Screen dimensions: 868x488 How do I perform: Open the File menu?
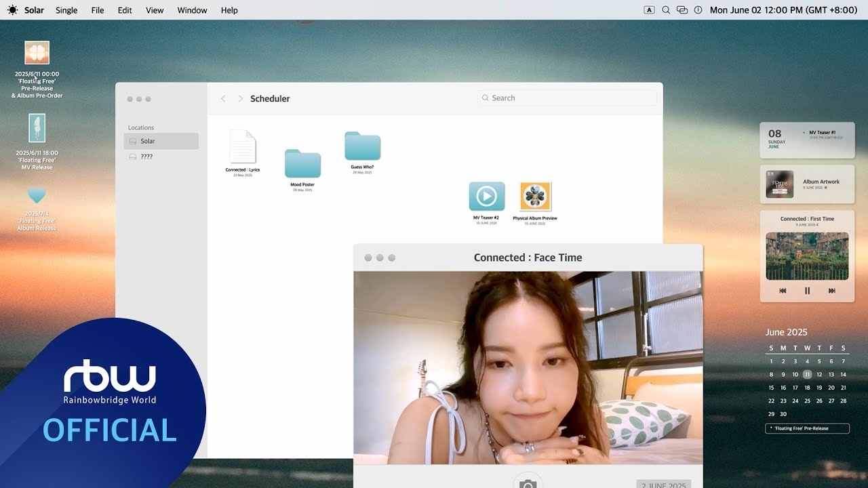pos(98,10)
